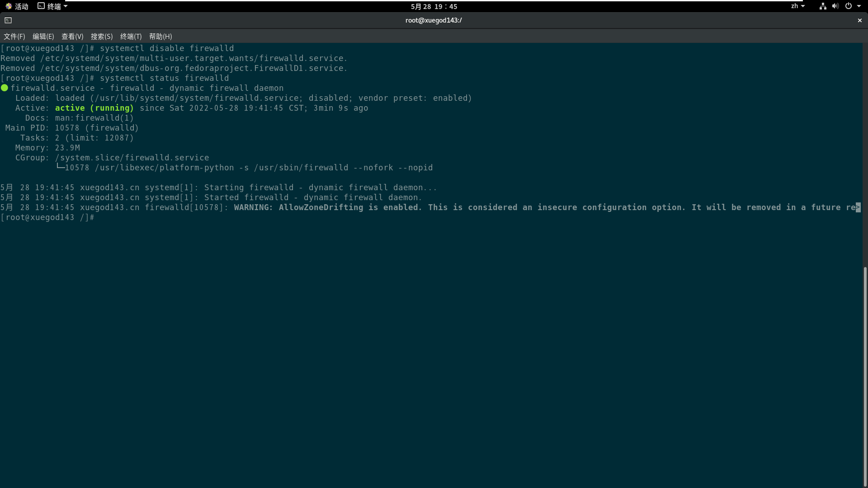
Task: Click the 活动 Activities button
Action: coord(21,6)
